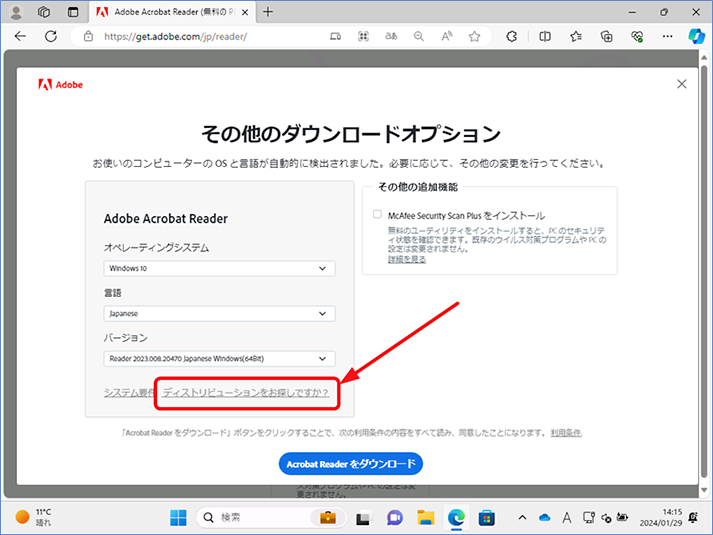
Task: Open the Windows Start menu
Action: pyautogui.click(x=178, y=518)
